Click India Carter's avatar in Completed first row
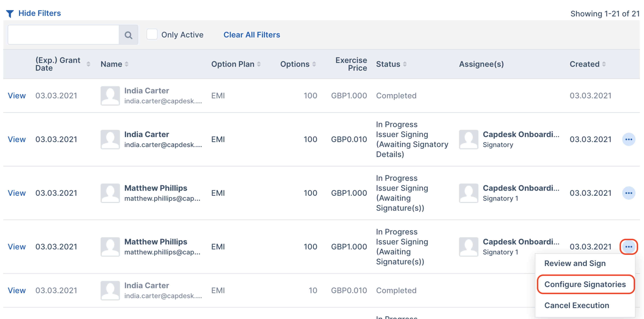 [x=110, y=96]
